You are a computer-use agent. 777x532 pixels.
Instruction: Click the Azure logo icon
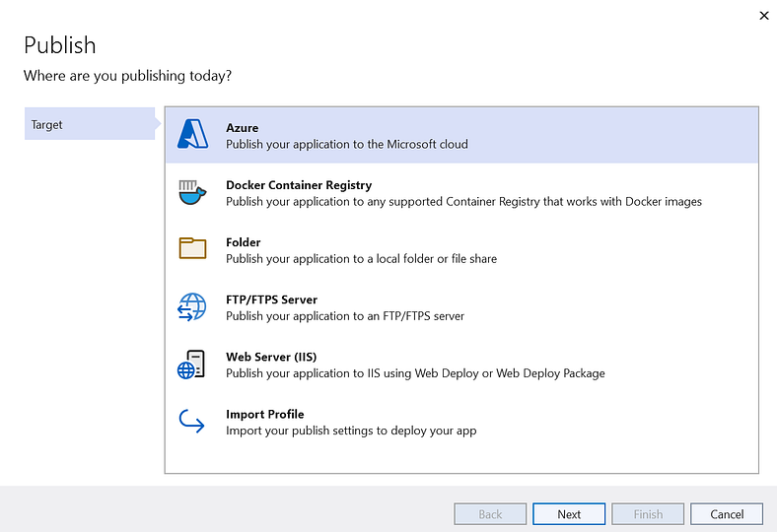click(192, 134)
